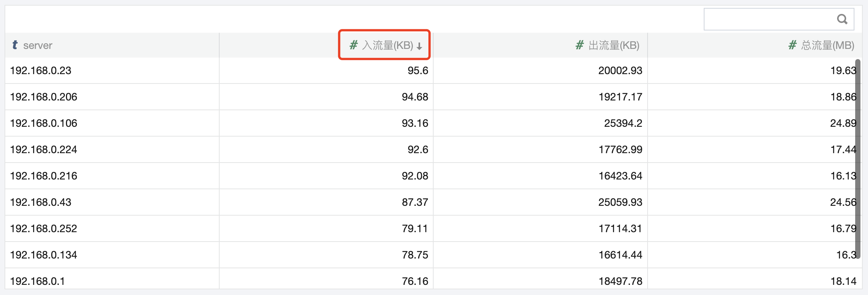
Task: Sort by the 出流量(KB) column header
Action: click(614, 46)
